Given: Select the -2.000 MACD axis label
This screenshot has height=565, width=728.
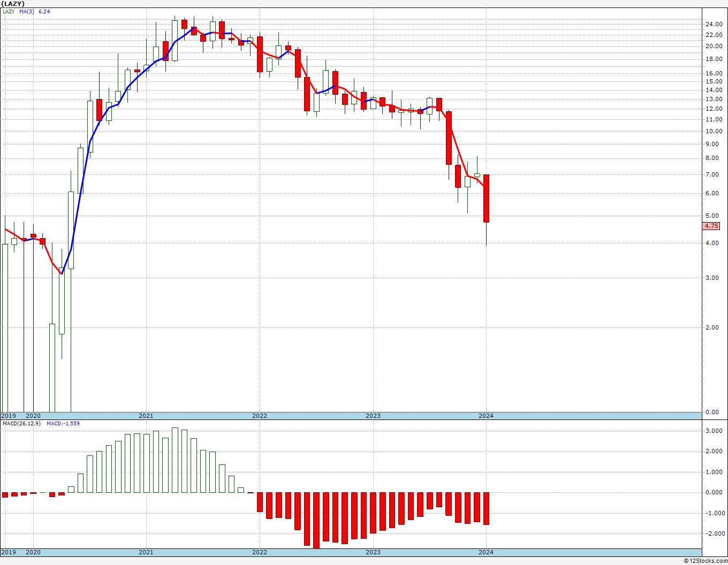Looking at the screenshot, I should 714,533.
